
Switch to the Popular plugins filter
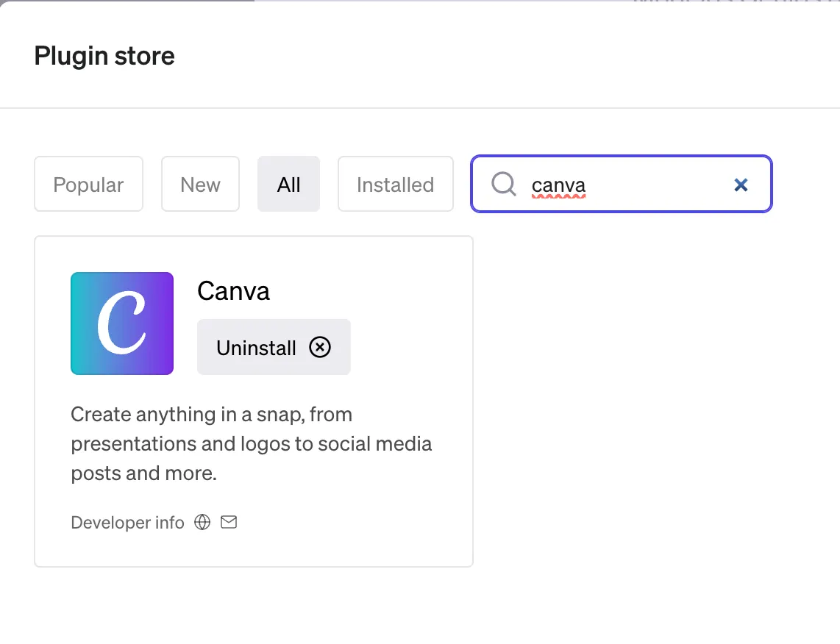tap(88, 185)
